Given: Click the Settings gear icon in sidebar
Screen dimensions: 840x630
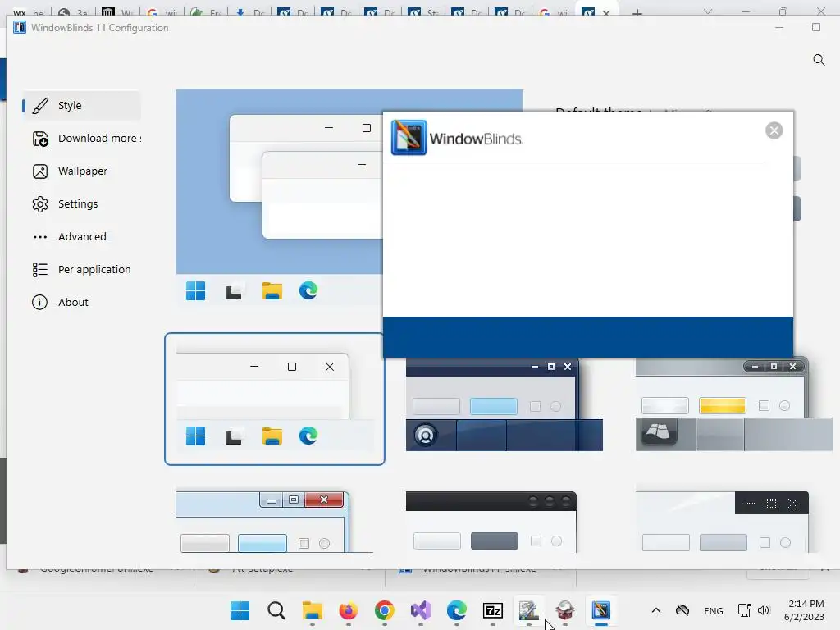Looking at the screenshot, I should (40, 204).
